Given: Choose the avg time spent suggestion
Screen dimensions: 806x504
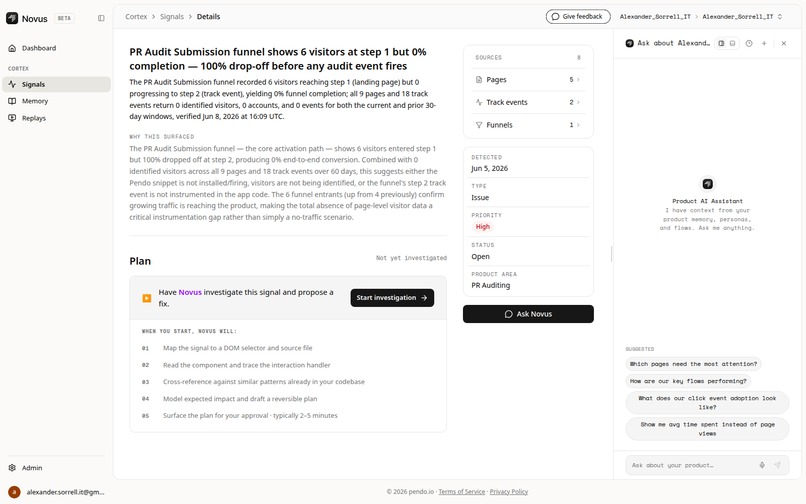Looking at the screenshot, I should pyautogui.click(x=707, y=429).
